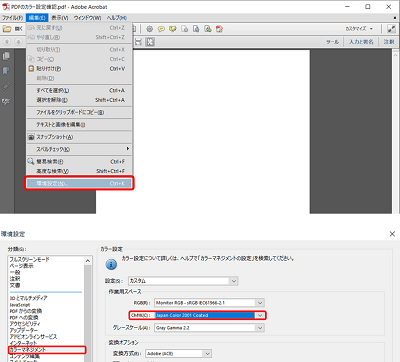Select ページ表示 category

click(x=21, y=266)
